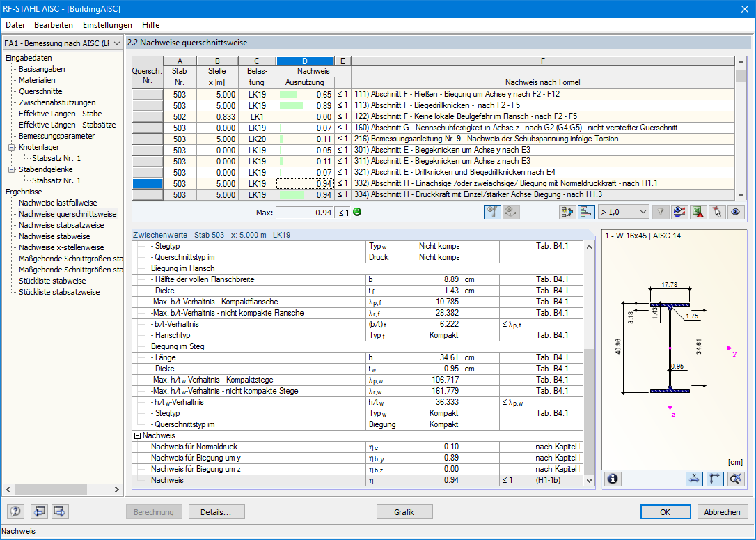Select the blue row header of row 332
Image resolution: width=756 pixels, height=540 pixels.
click(148, 184)
